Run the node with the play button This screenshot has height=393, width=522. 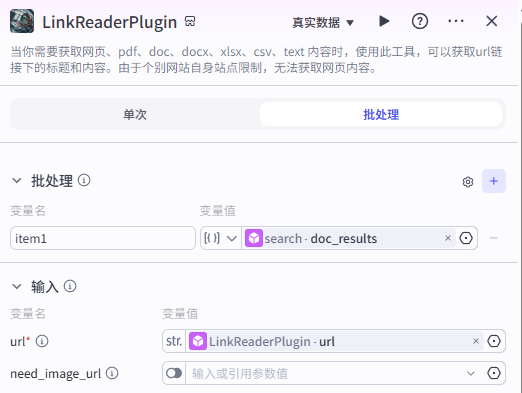384,21
